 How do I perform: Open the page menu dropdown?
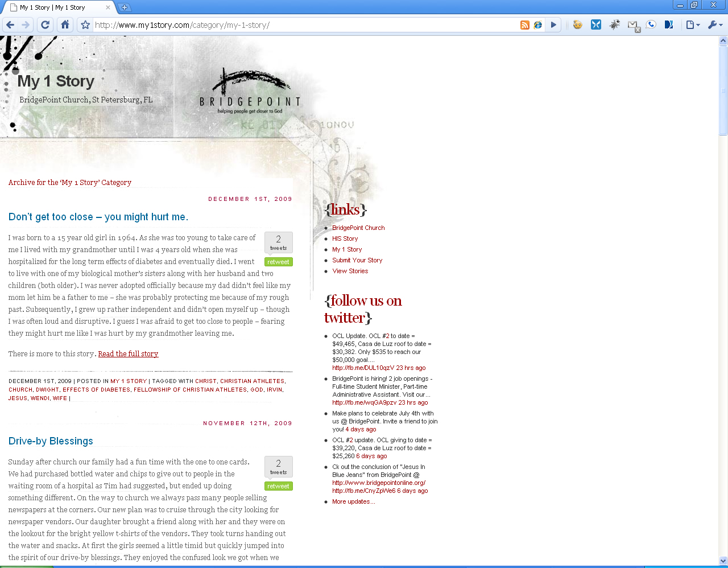[692, 24]
